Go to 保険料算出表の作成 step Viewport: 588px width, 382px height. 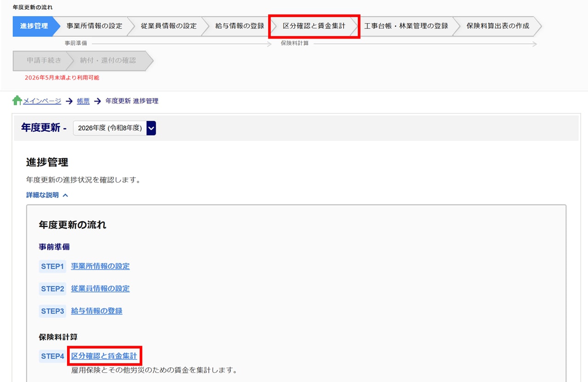click(x=498, y=26)
